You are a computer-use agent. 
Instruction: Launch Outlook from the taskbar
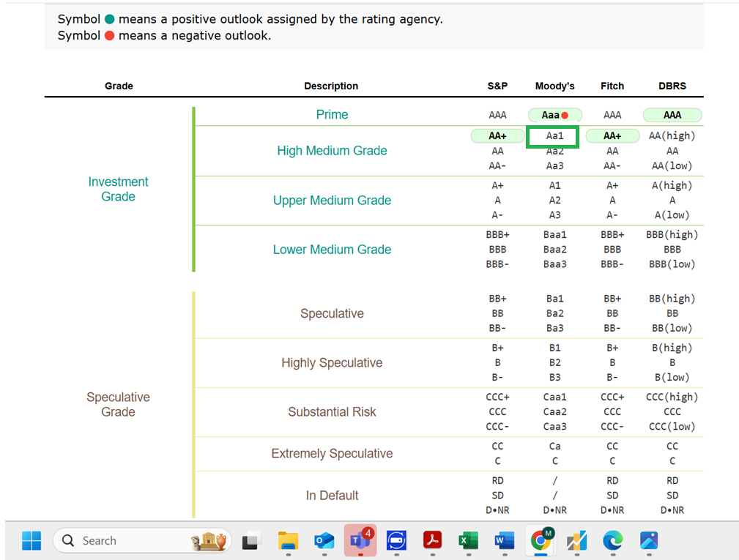324,540
